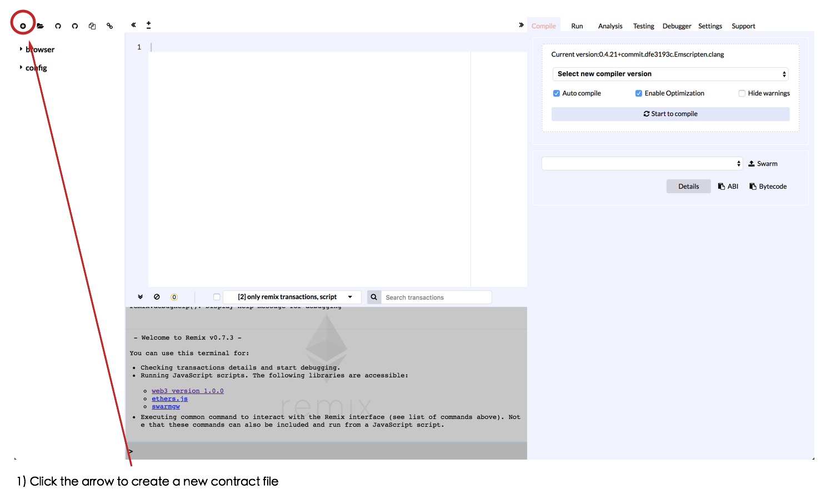This screenshot has width=831, height=504.
Task: Toggle the Auto compile checkbox
Action: click(x=556, y=93)
